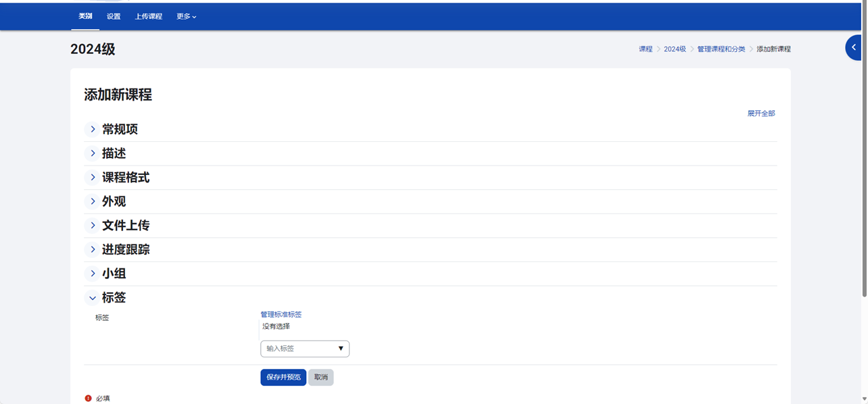Open the blue side drawer arrow
The image size is (868, 404).
point(854,48)
